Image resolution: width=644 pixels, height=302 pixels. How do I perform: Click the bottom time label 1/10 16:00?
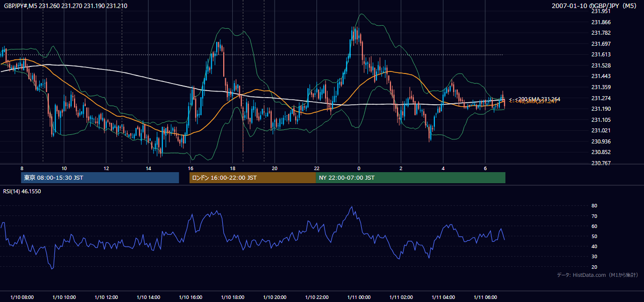click(x=190, y=297)
